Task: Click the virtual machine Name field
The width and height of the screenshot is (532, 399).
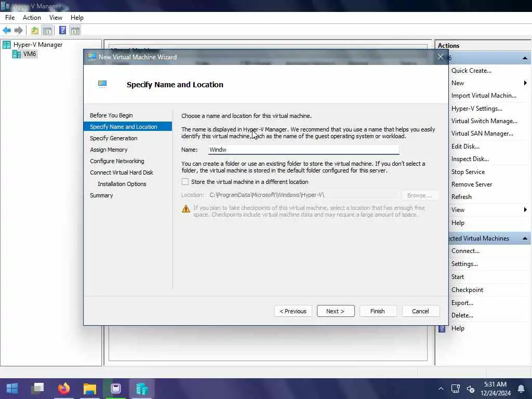Action: [x=303, y=150]
